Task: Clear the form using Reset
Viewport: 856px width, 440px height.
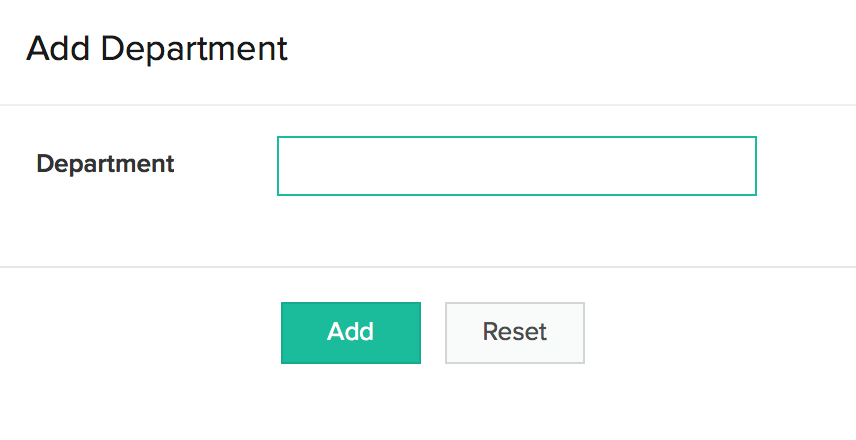Action: point(514,333)
